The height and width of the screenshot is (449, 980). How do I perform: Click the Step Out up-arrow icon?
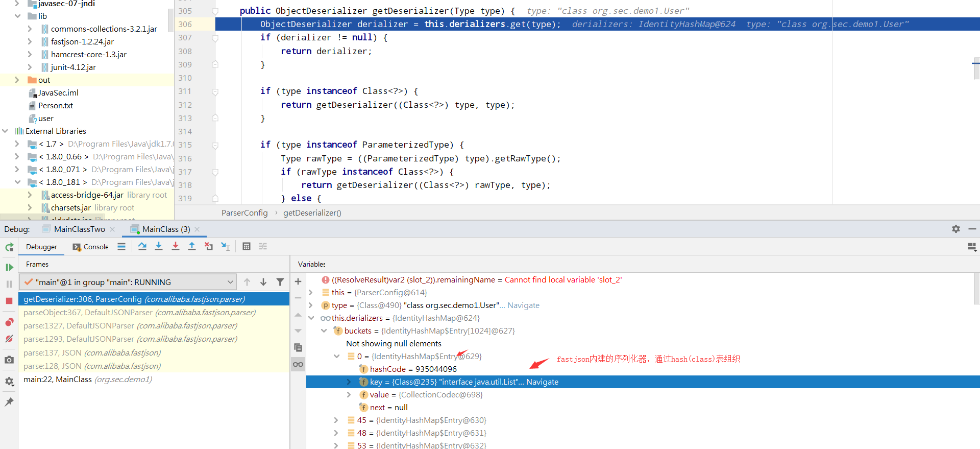pos(192,246)
